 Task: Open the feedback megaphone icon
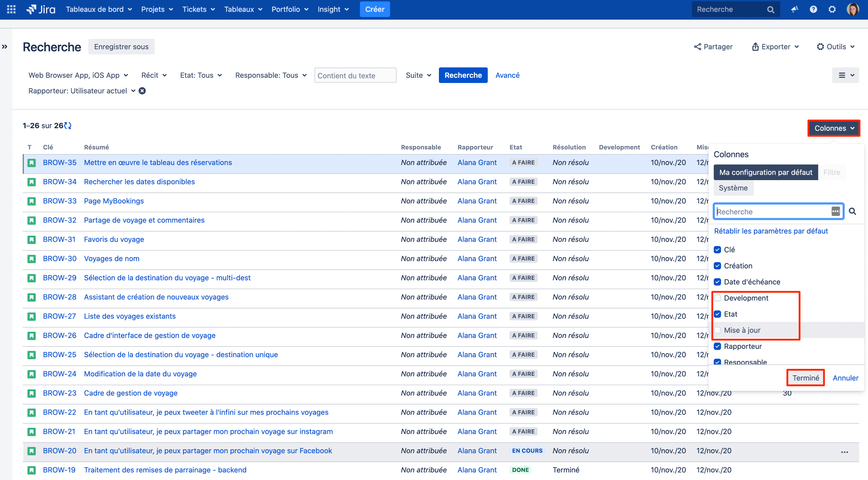[795, 9]
